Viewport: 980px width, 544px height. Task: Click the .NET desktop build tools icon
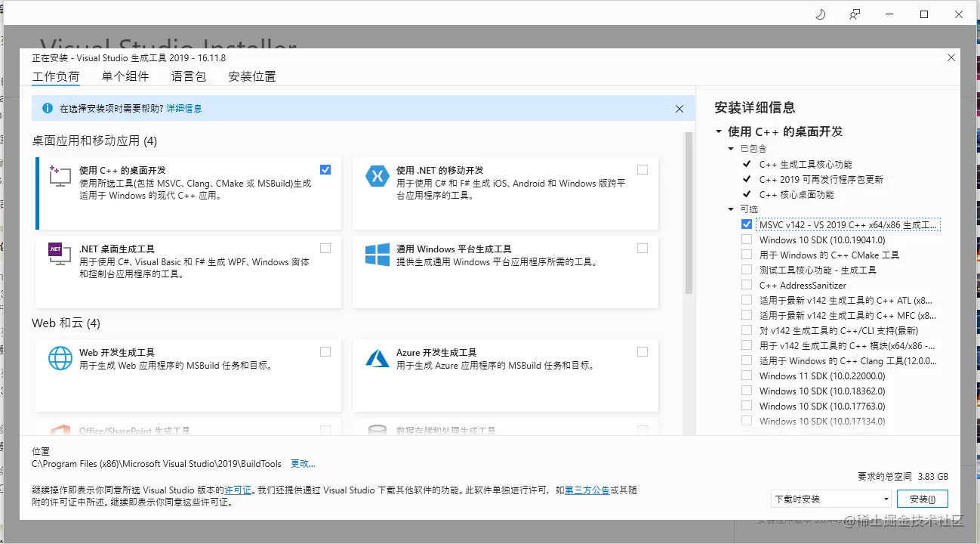pyautogui.click(x=60, y=254)
